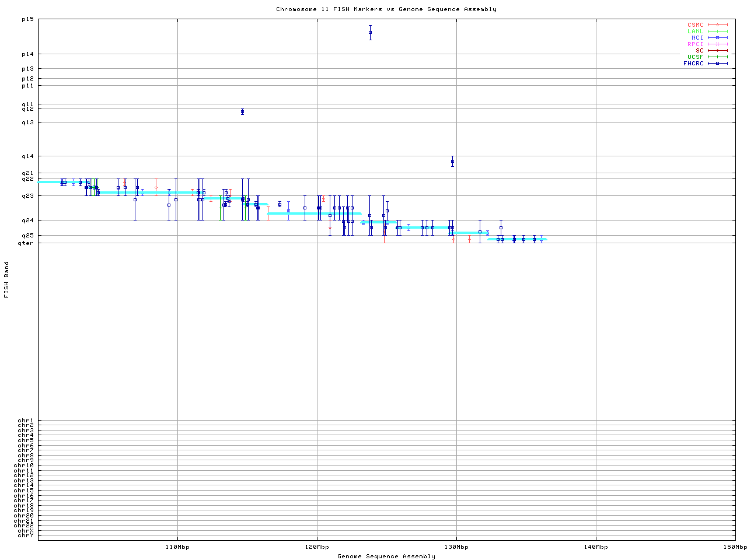Click the p15 y-axis band label
The width and height of the screenshot is (747, 560).
(28, 19)
